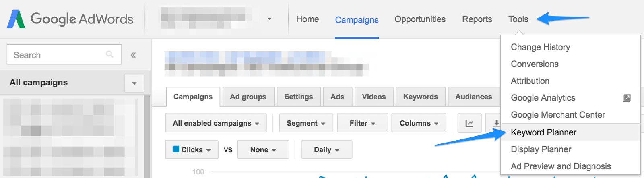
Task: Collapse the sidebar with the double-chevron icon
Action: (x=133, y=55)
